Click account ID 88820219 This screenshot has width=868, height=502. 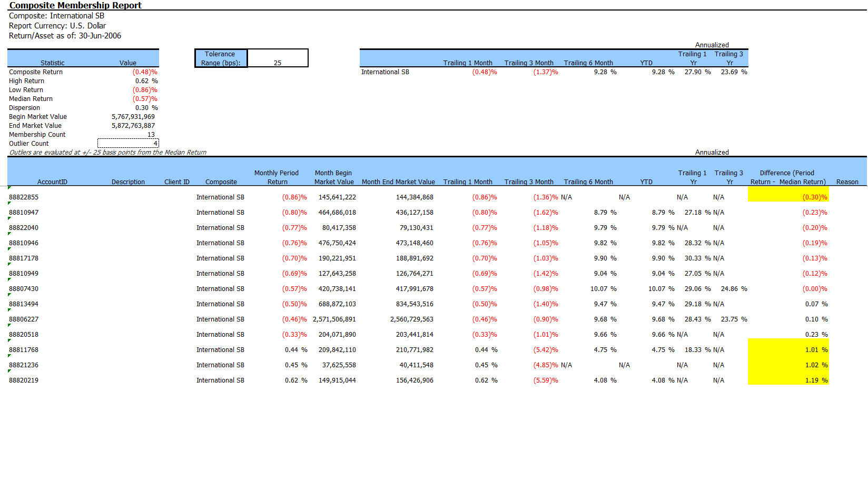point(24,380)
